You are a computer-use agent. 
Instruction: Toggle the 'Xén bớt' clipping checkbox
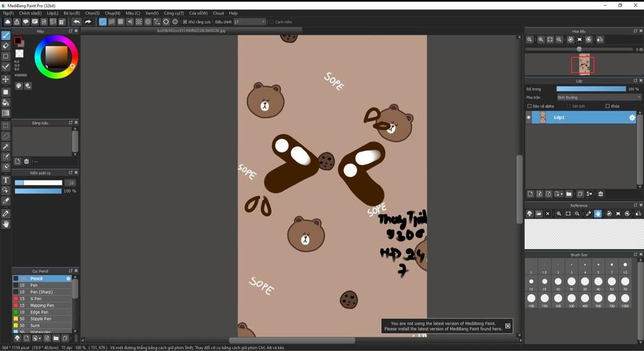tap(569, 106)
